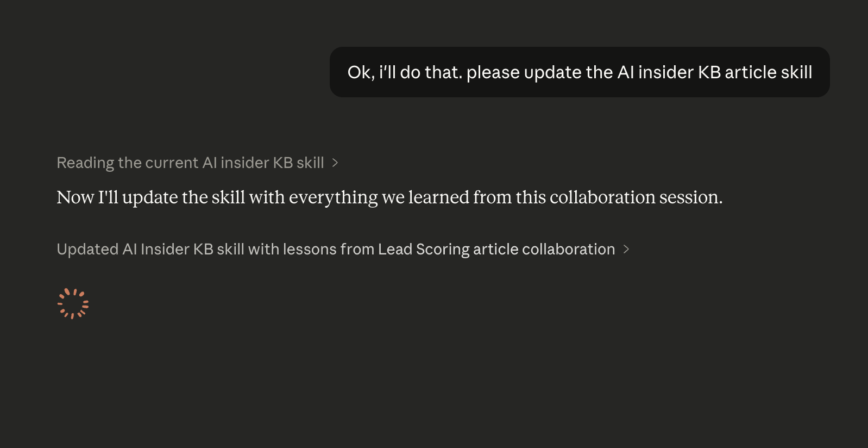Click the spinner below the updated skill step
868x448 pixels.
pos(72,303)
